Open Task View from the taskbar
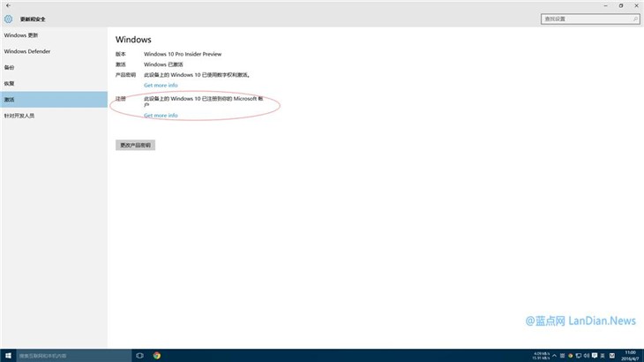 [139, 355]
